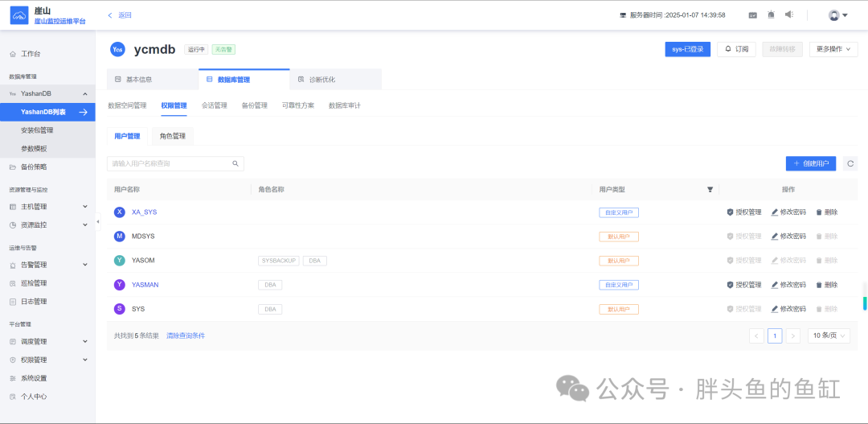
Task: Open the 10 条/页 page size dropdown
Action: coord(829,335)
